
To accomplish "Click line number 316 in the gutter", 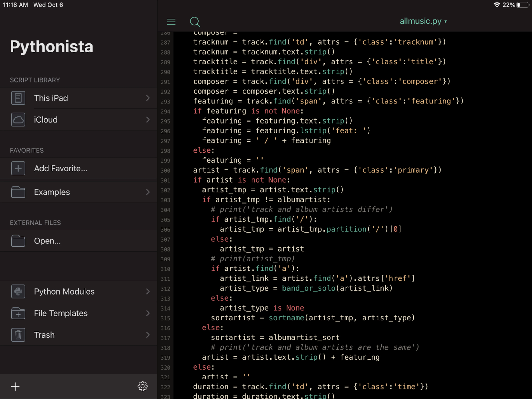I will point(165,328).
